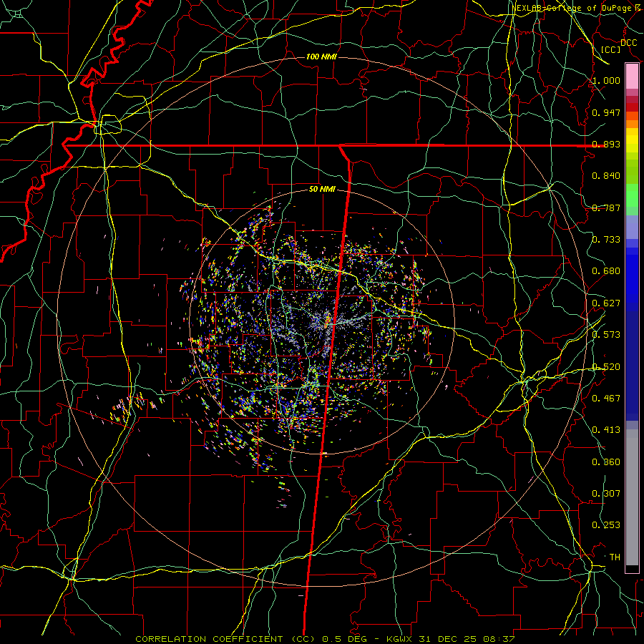Click the 0.467 legend value
Viewport: 644px width, 644px height.
(x=606, y=399)
